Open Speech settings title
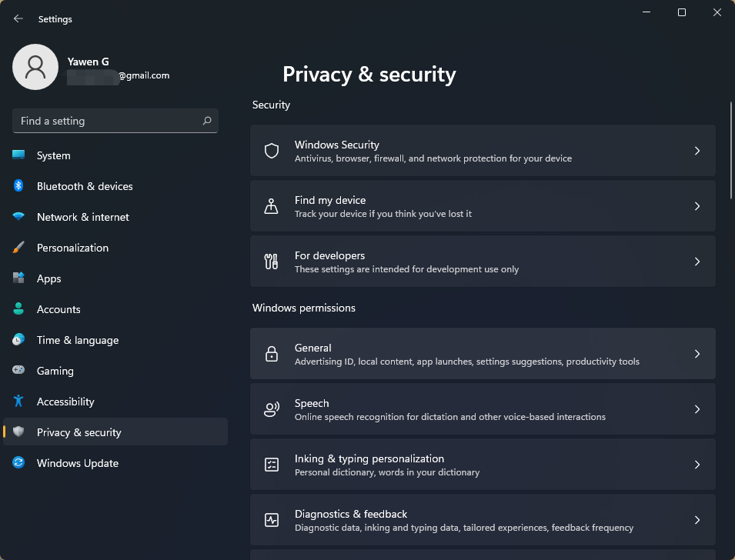Image resolution: width=735 pixels, height=560 pixels. click(x=312, y=403)
